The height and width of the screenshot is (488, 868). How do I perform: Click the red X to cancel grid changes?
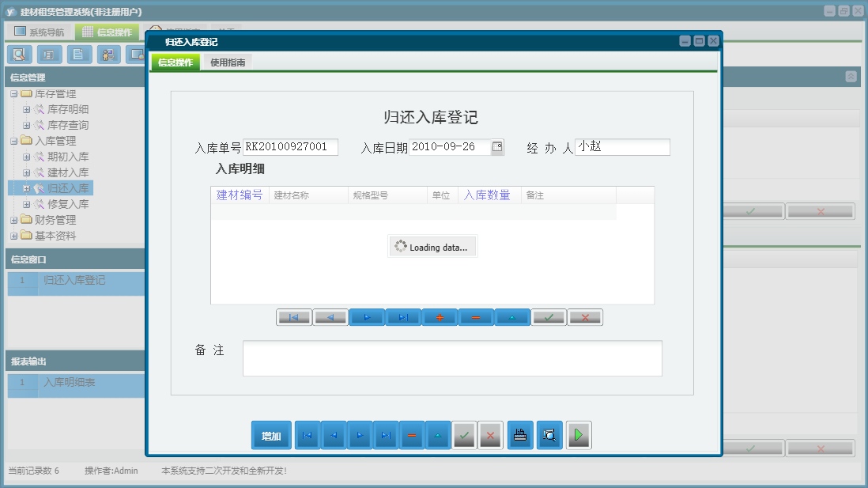(585, 316)
